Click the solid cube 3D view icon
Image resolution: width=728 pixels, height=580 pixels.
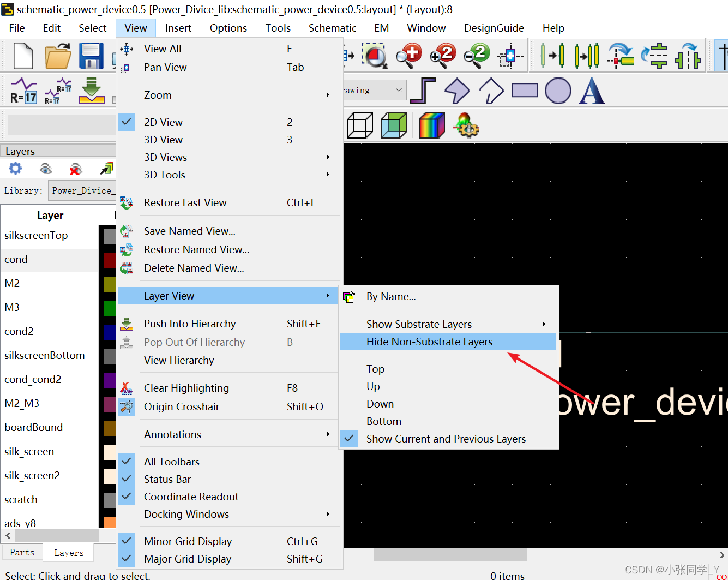pyautogui.click(x=394, y=125)
